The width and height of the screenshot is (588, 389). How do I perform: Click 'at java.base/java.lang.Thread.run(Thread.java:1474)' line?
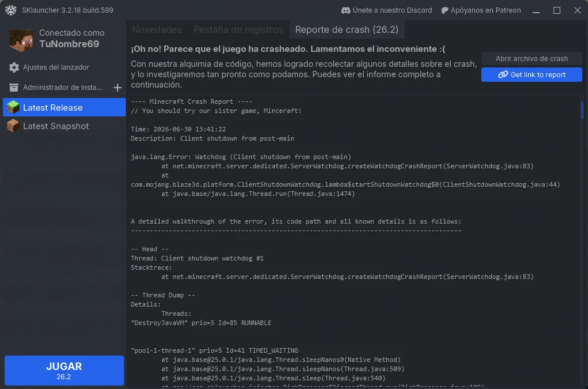pyautogui.click(x=258, y=194)
